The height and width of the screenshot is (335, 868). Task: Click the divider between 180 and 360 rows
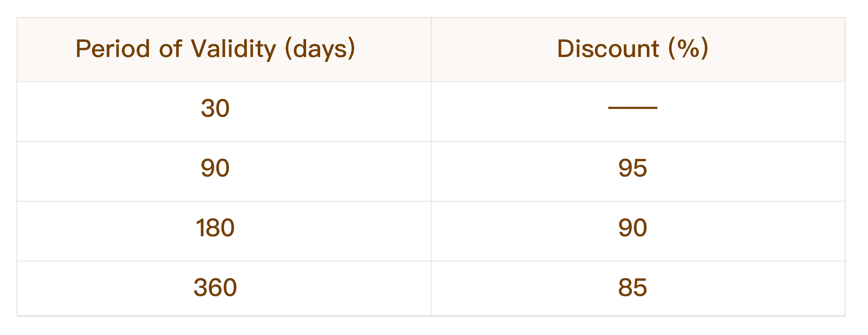pyautogui.click(x=431, y=261)
